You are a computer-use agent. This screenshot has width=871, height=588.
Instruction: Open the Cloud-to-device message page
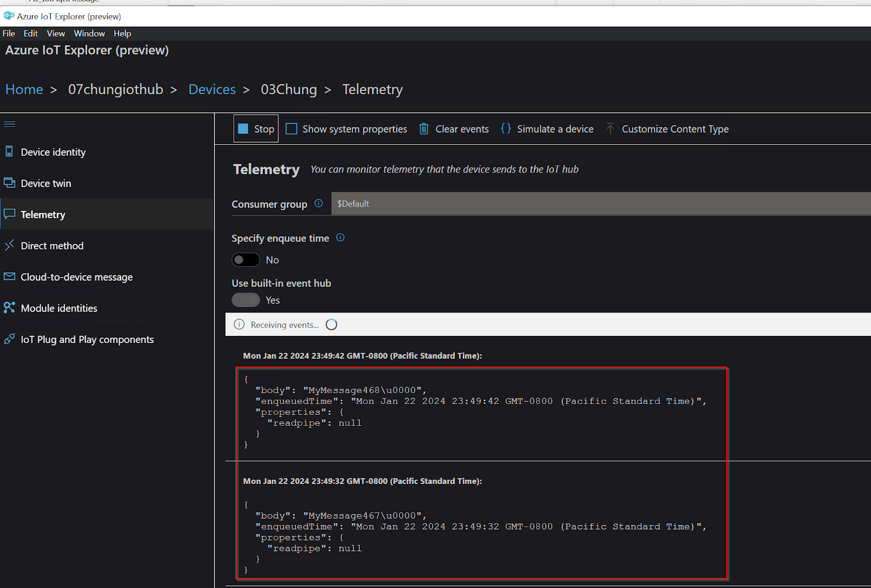(107, 277)
